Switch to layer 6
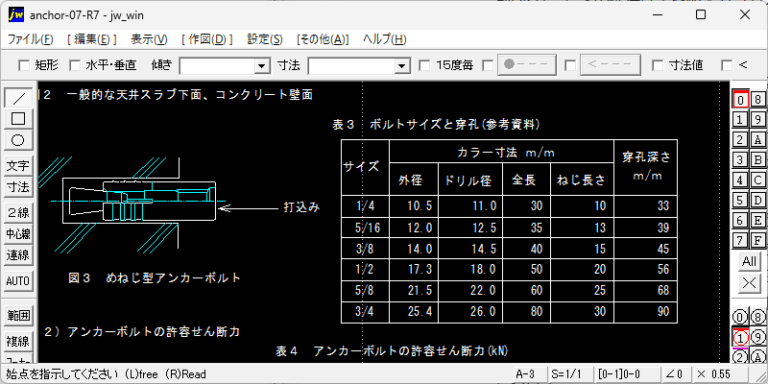The height and width of the screenshot is (384, 768). click(740, 220)
